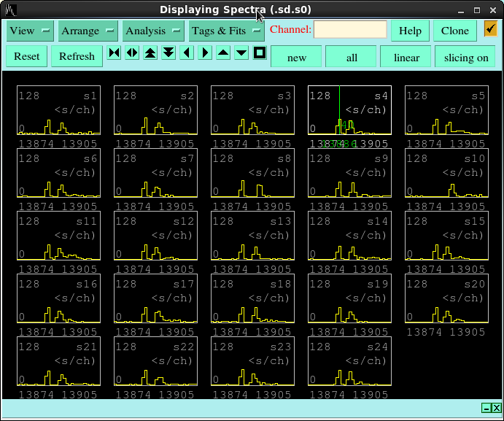Select spectrum panel s21
This screenshot has height=421, width=504.
[59, 361]
